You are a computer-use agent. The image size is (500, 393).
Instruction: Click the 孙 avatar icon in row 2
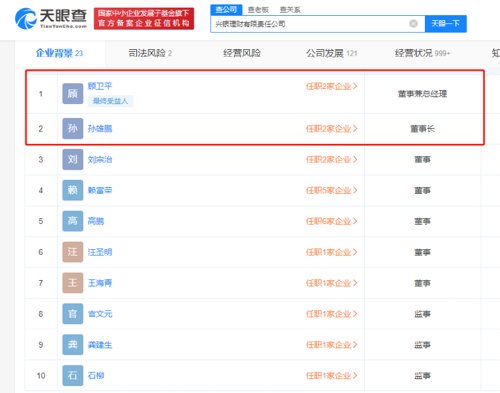click(x=73, y=129)
